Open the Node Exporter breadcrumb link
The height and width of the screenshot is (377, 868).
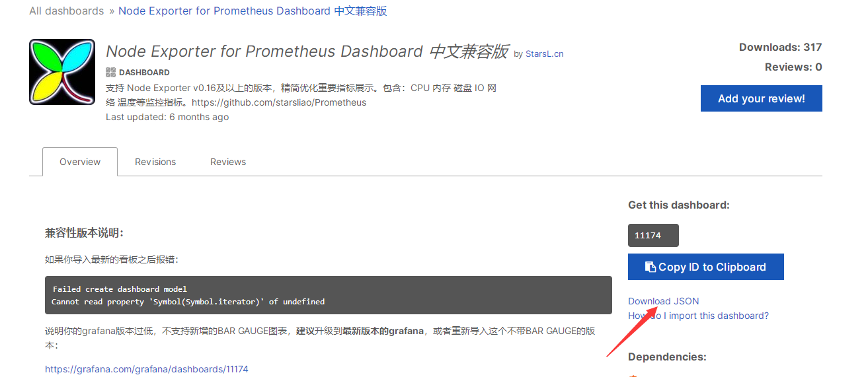[253, 11]
